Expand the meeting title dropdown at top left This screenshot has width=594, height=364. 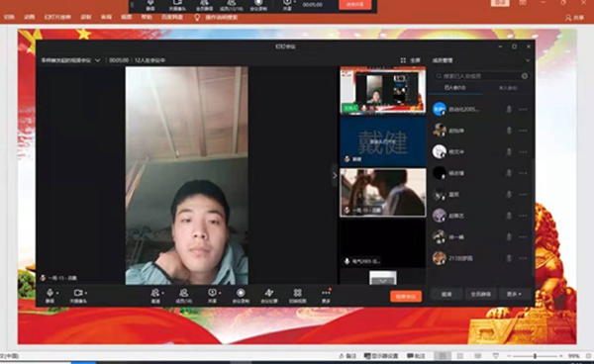[98, 60]
